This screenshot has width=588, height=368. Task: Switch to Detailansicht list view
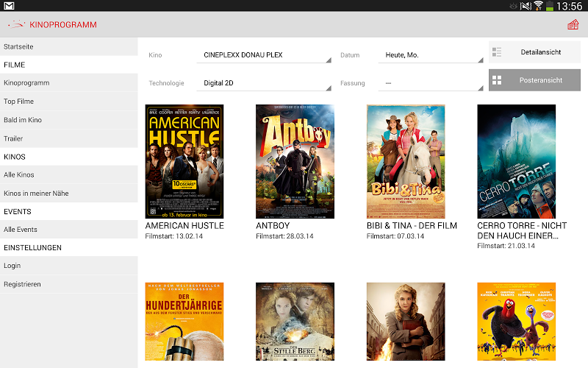click(534, 52)
